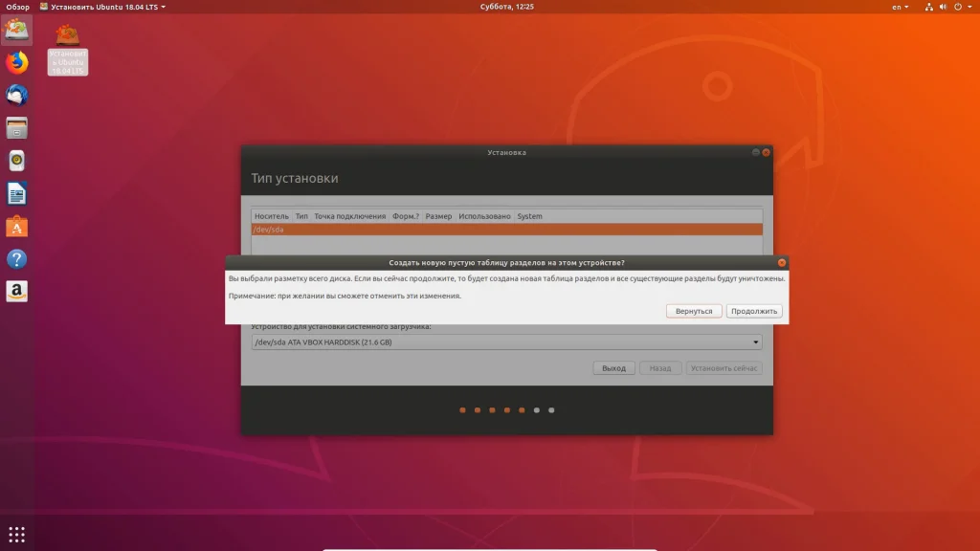Open the 'en' keyboard layout menu

900,7
